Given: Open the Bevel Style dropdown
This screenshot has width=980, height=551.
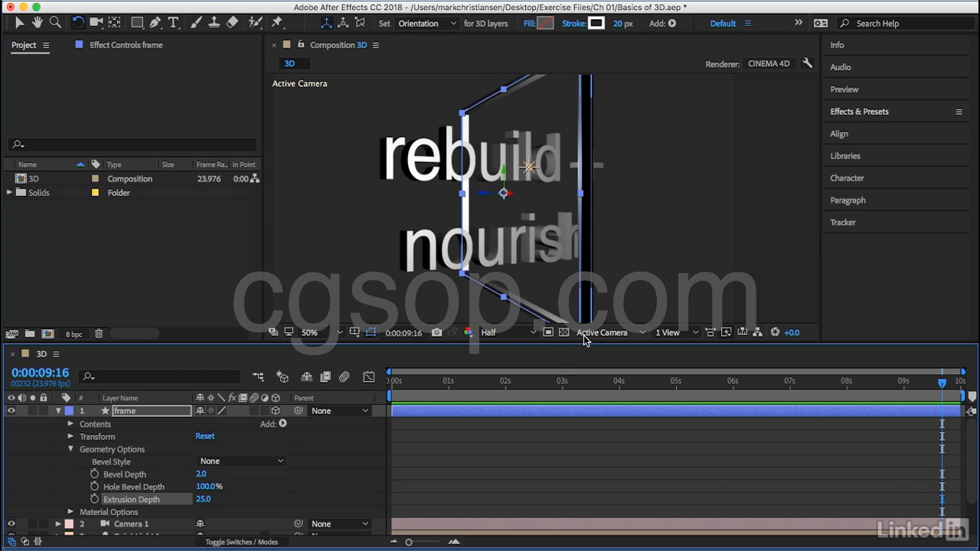Looking at the screenshot, I should [241, 461].
